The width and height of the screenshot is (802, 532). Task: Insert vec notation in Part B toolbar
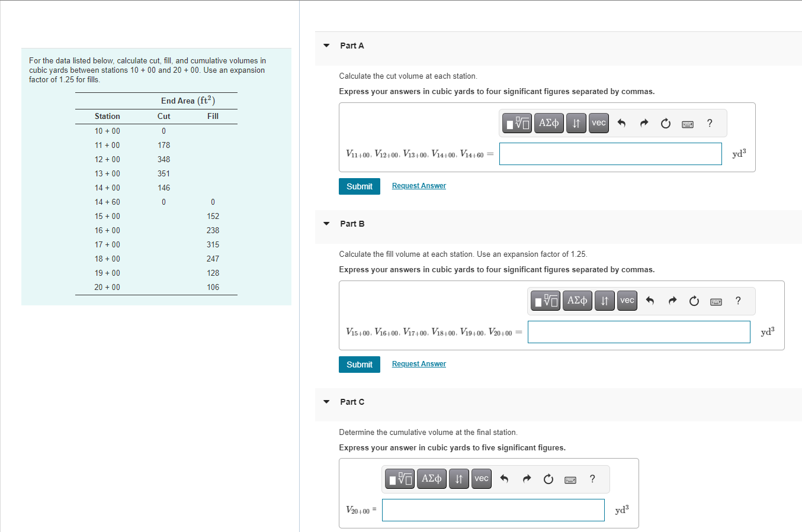click(627, 301)
